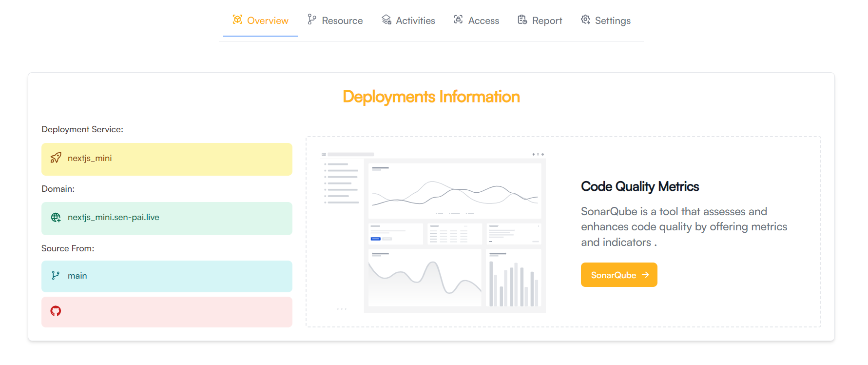Click the Access scan icon
Image resolution: width=868 pixels, height=365 pixels.
458,20
